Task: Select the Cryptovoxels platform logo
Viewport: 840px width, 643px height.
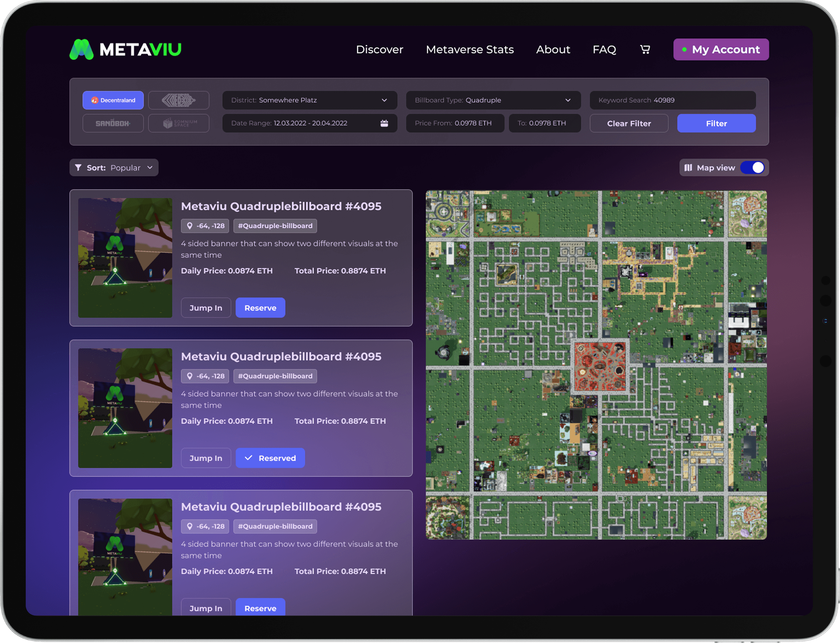Action: point(179,100)
